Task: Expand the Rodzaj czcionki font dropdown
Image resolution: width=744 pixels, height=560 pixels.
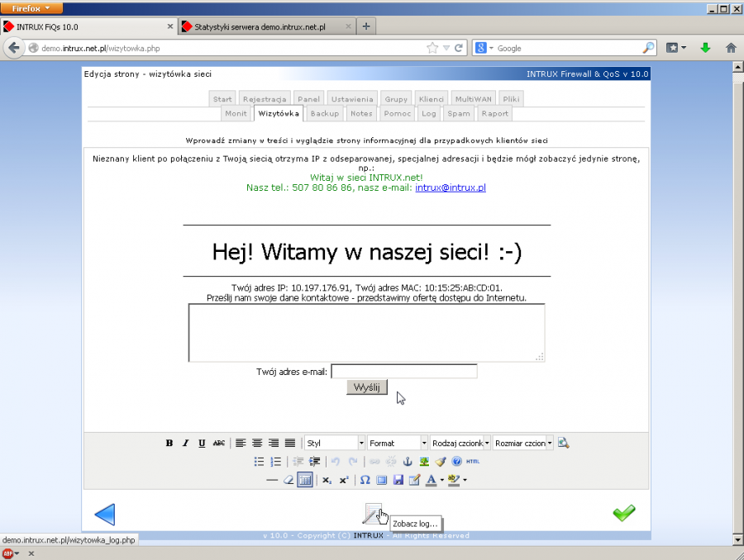Action: 460,443
